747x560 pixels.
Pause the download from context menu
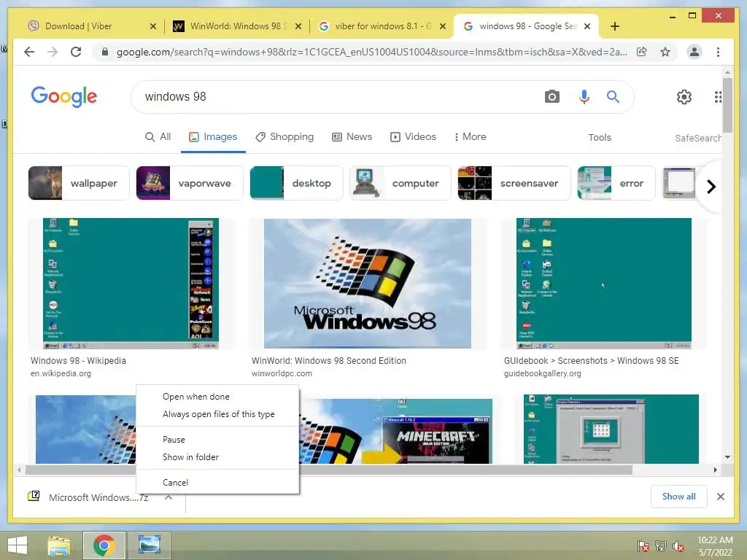click(217, 440)
